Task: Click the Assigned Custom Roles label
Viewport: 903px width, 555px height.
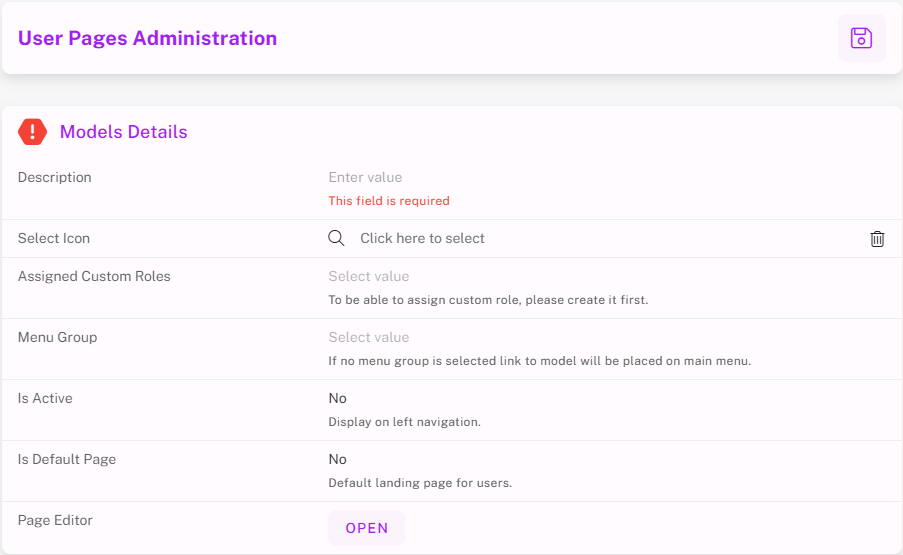Action: pos(94,276)
